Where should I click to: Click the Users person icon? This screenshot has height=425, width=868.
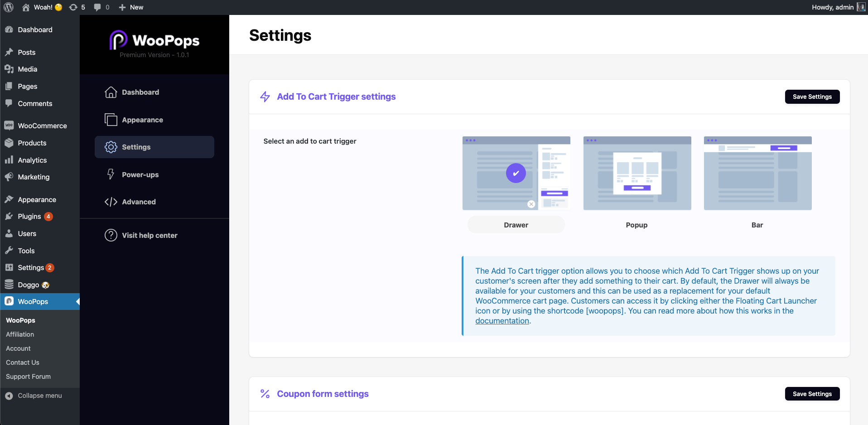click(x=9, y=233)
